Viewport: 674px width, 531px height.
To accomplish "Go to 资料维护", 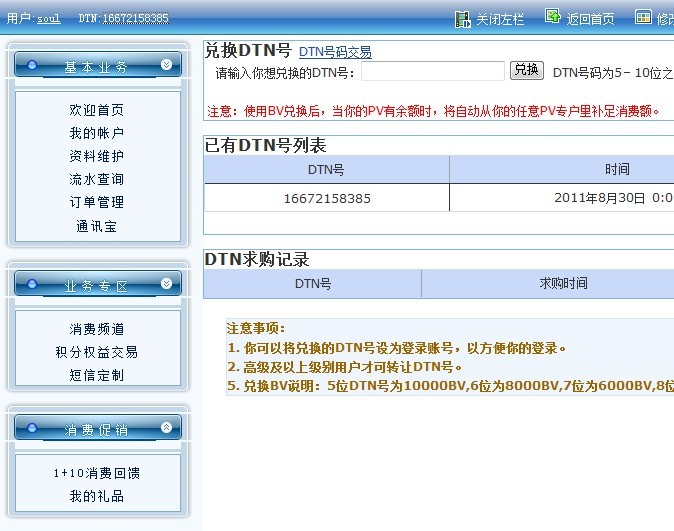I will 97,156.
